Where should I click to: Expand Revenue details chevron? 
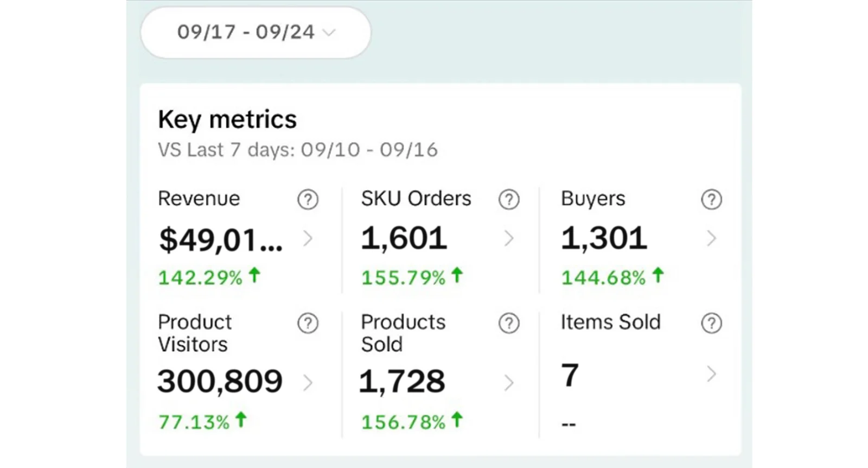click(308, 238)
